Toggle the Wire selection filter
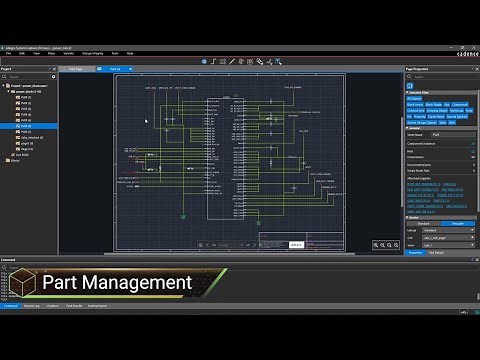The width and height of the screenshot is (480, 360). (452, 123)
